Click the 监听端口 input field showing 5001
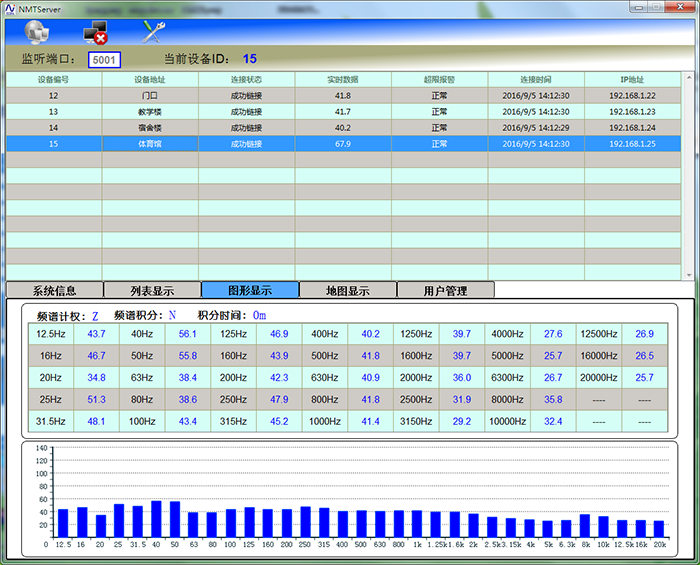The width and height of the screenshot is (700, 565). coord(104,59)
